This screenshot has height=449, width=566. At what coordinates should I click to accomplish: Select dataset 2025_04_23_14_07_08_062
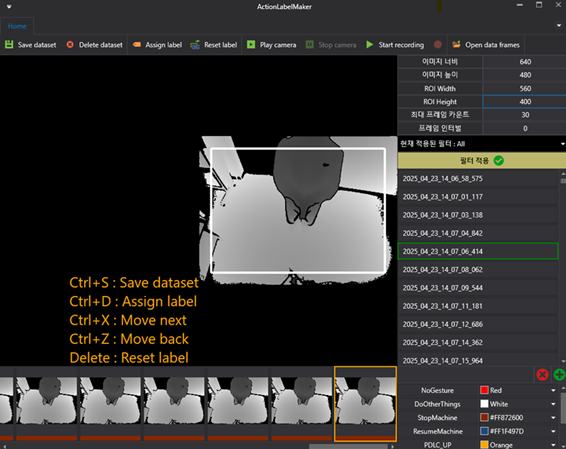[x=478, y=270]
